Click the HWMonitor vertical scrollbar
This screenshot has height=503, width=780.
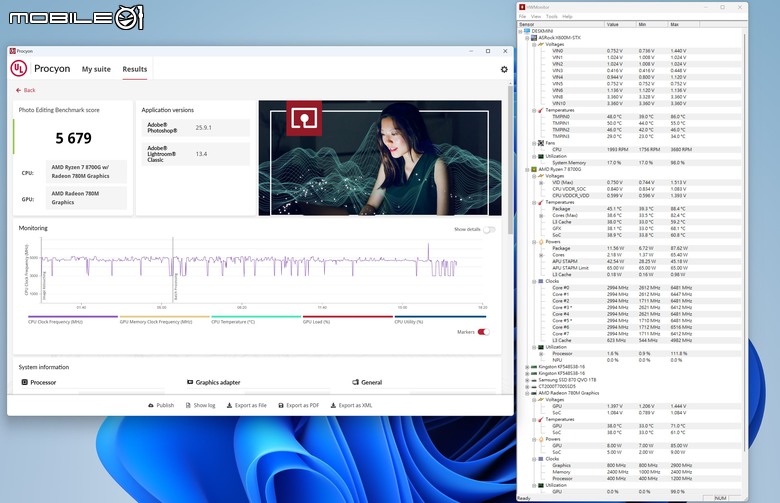(x=745, y=244)
